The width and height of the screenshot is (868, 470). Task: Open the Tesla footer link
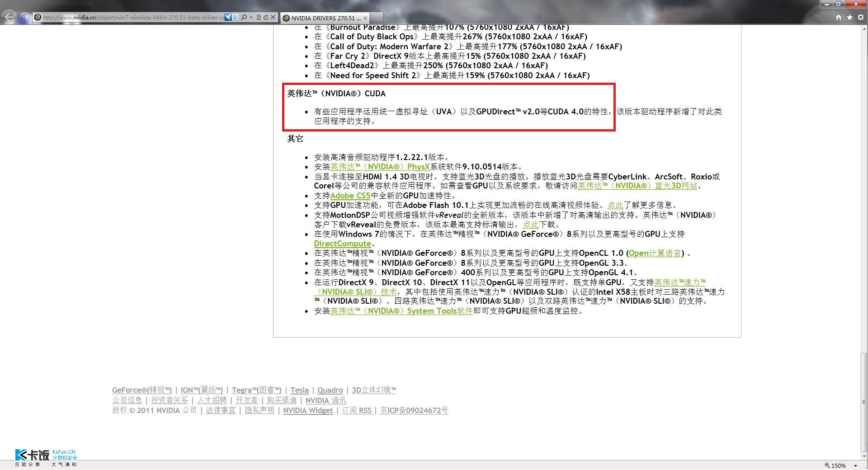click(299, 390)
